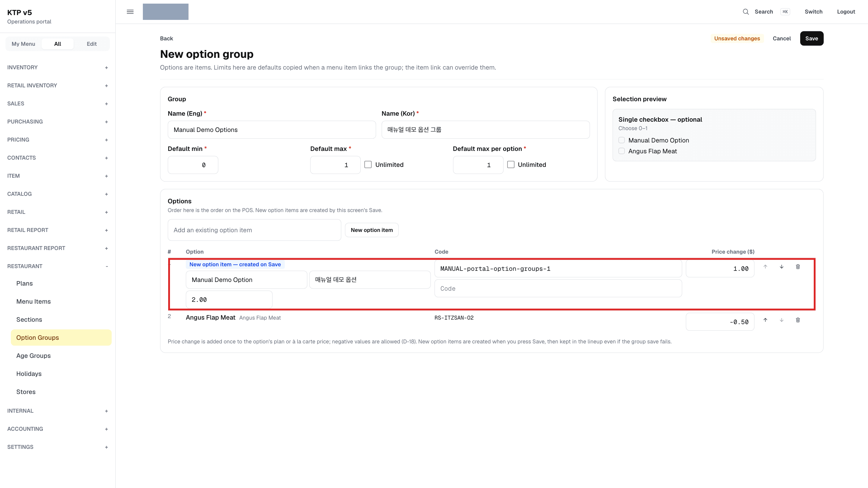Expand the ACCOUNTING section
Screen dimensions: 868x488
(x=58, y=429)
